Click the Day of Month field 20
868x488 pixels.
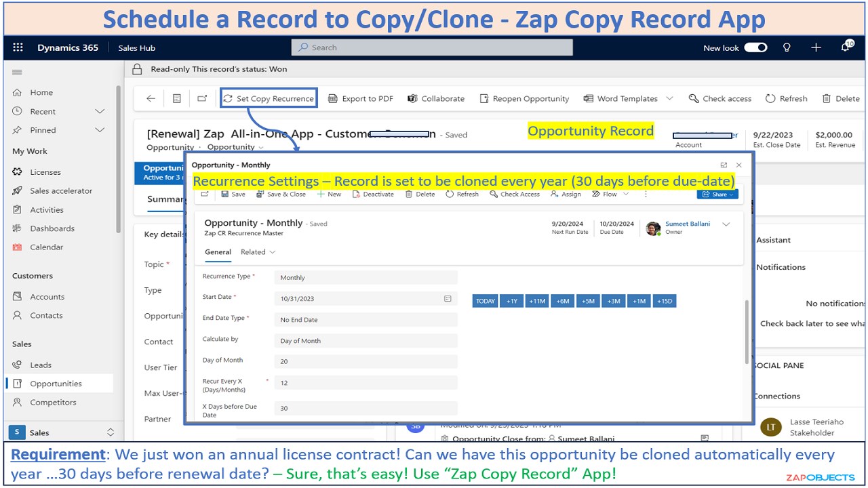[366, 362]
